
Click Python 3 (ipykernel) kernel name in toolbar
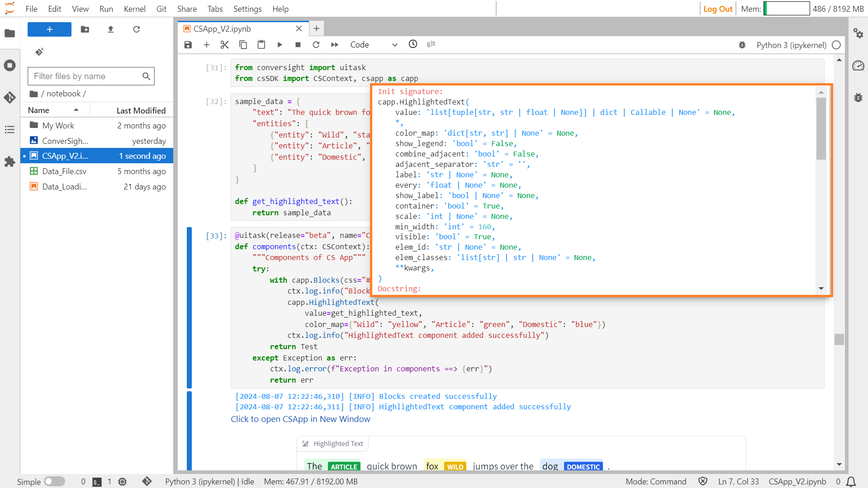click(x=791, y=45)
